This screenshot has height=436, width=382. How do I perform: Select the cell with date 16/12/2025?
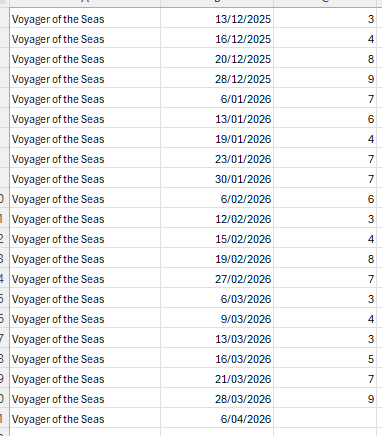(x=217, y=38)
